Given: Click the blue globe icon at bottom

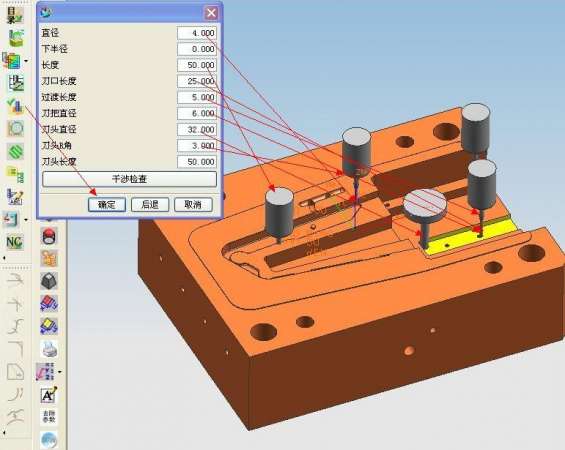Looking at the screenshot, I should 49,440.
